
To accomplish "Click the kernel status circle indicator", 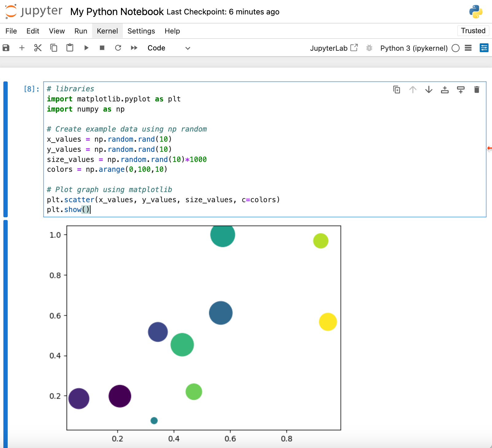I will (x=456, y=48).
